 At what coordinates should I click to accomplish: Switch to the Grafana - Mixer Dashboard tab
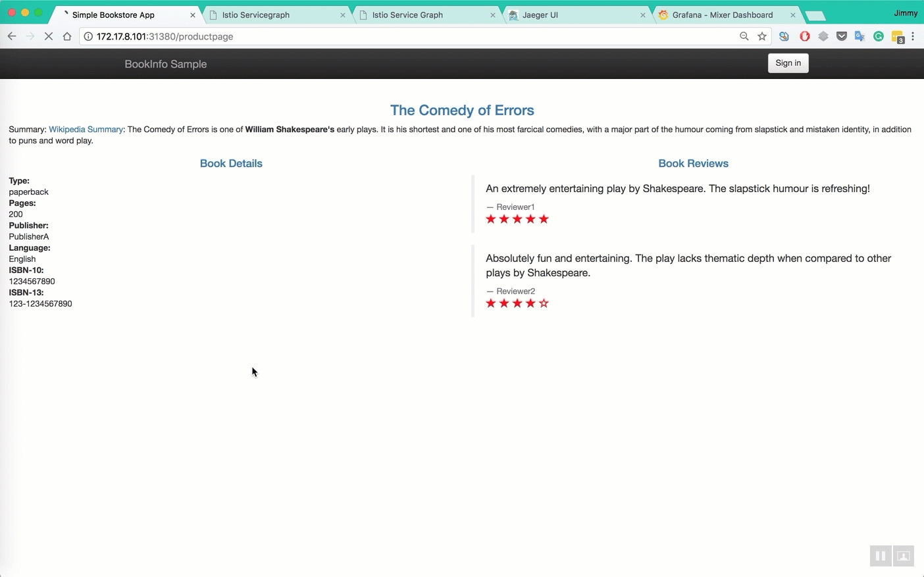pos(722,14)
